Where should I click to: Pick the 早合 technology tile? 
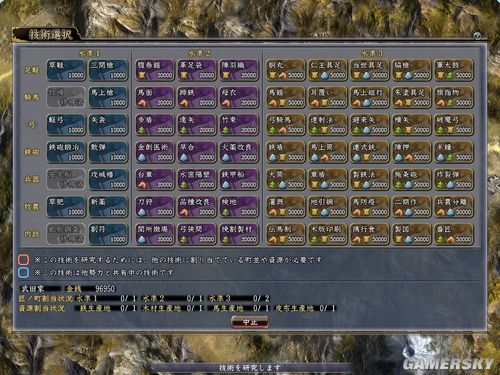click(x=197, y=152)
